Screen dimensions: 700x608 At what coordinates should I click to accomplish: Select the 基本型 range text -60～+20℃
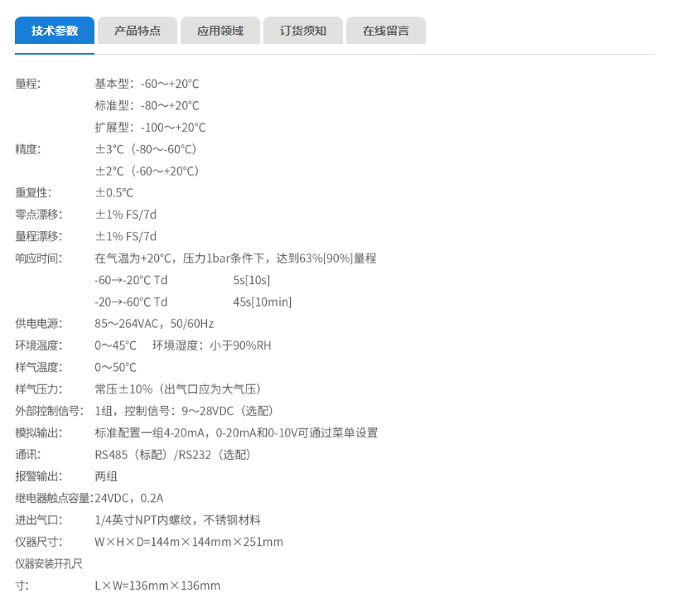pos(147,84)
